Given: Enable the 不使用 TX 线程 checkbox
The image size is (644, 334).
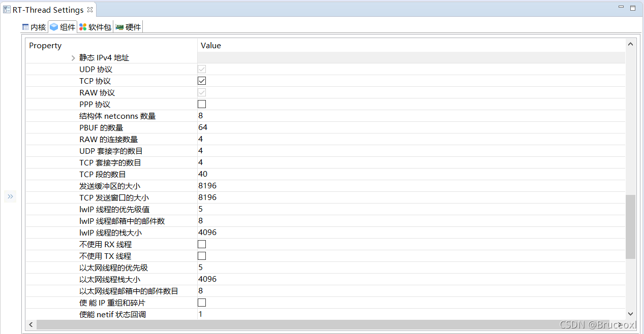Looking at the screenshot, I should click(202, 256).
